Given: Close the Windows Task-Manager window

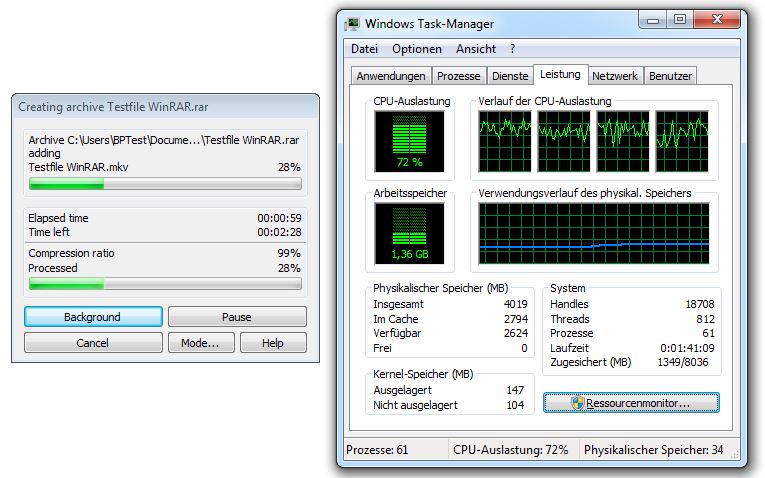Looking at the screenshot, I should 717,20.
